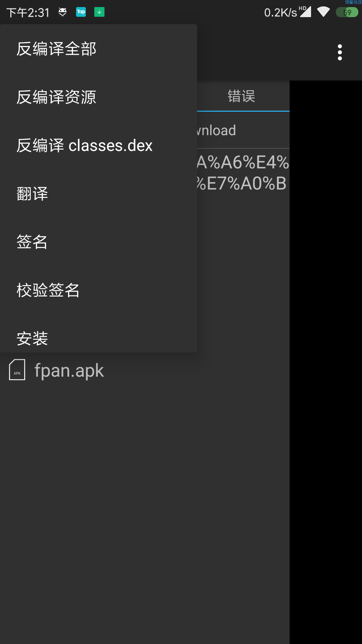Image resolution: width=362 pixels, height=644 pixels.
Task: Tap the cat face notification icon
Action: click(x=62, y=12)
